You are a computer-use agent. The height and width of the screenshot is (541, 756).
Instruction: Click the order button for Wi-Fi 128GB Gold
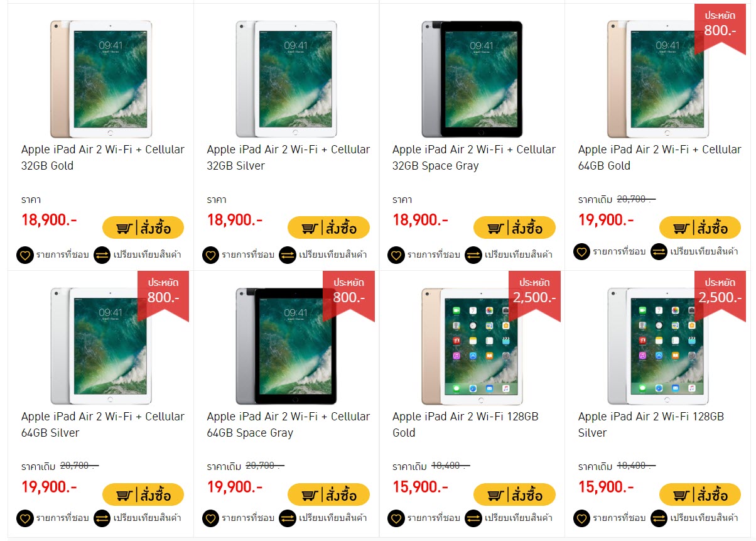(x=514, y=495)
